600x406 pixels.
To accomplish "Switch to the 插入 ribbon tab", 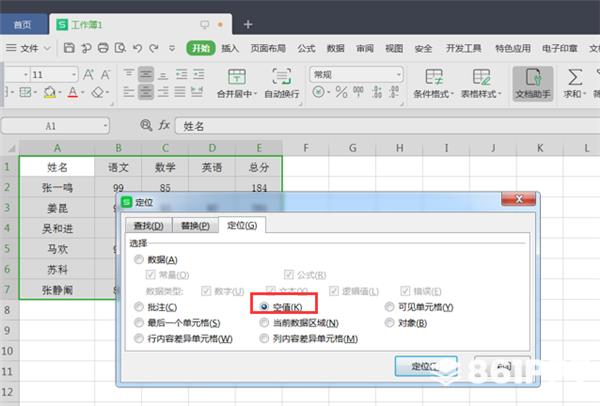I will point(230,48).
